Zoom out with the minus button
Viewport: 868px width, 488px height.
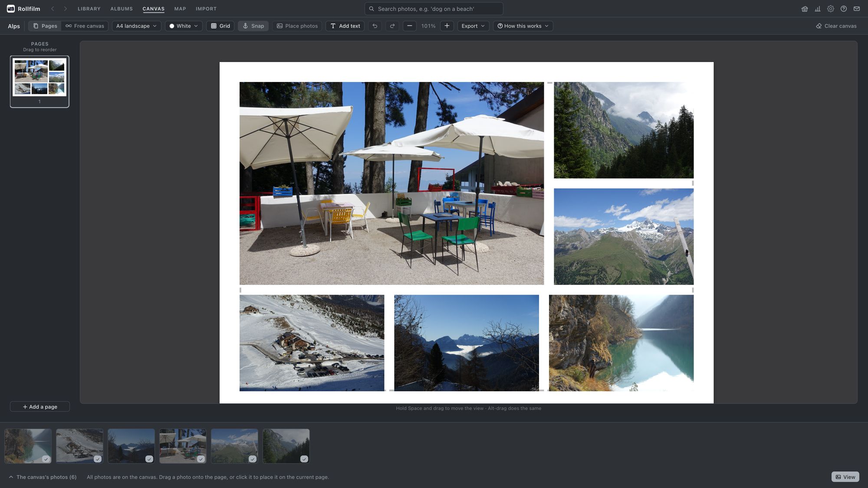(x=409, y=26)
